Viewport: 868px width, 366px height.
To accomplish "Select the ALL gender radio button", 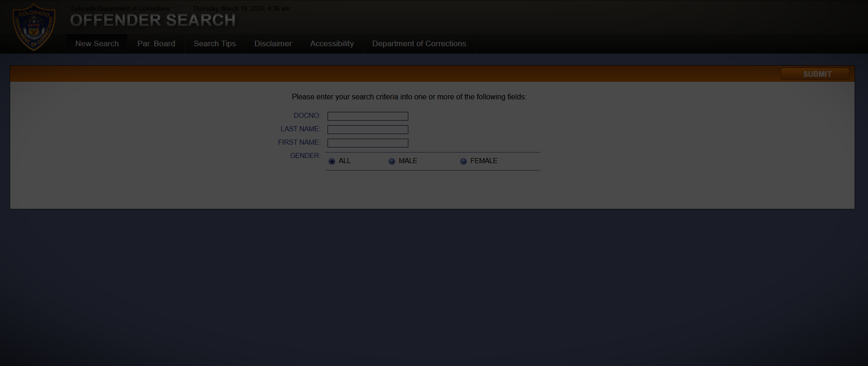I will point(332,161).
